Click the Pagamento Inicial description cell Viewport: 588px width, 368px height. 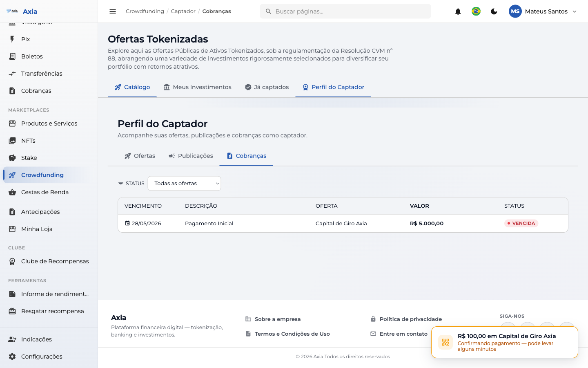(x=209, y=223)
